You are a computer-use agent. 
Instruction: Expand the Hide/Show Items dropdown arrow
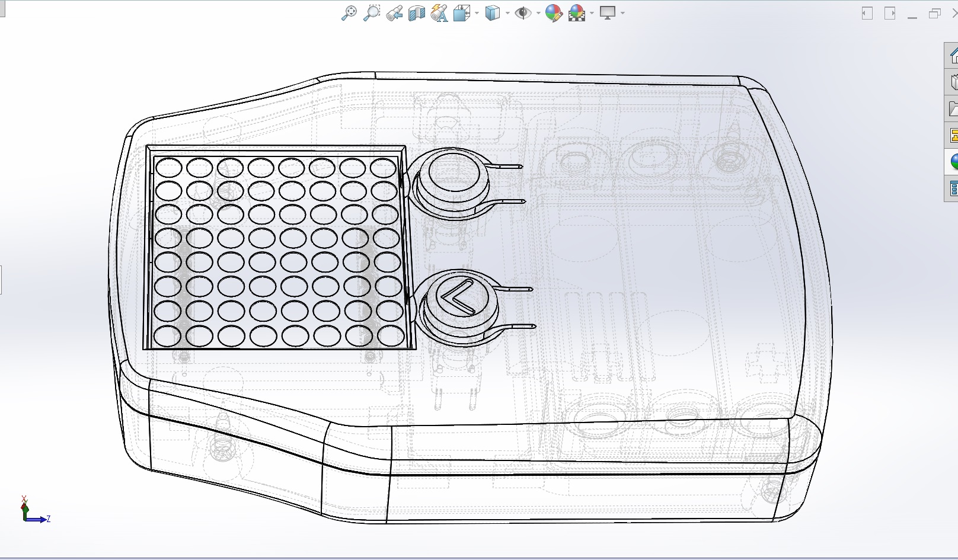pyautogui.click(x=538, y=14)
